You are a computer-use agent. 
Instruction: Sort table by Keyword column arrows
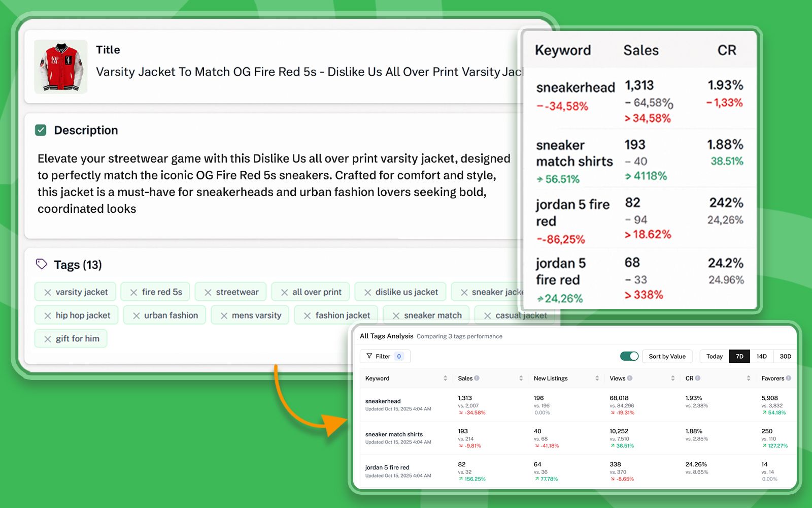pos(445,378)
